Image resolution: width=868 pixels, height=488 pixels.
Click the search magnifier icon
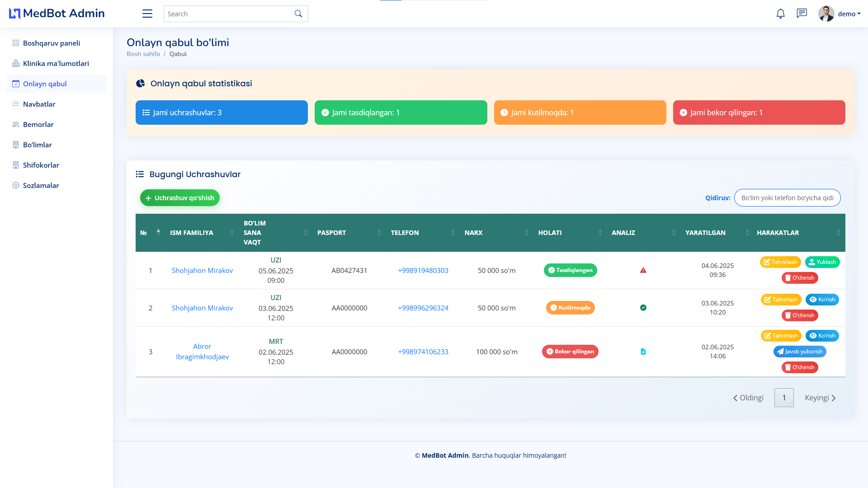[x=298, y=14]
